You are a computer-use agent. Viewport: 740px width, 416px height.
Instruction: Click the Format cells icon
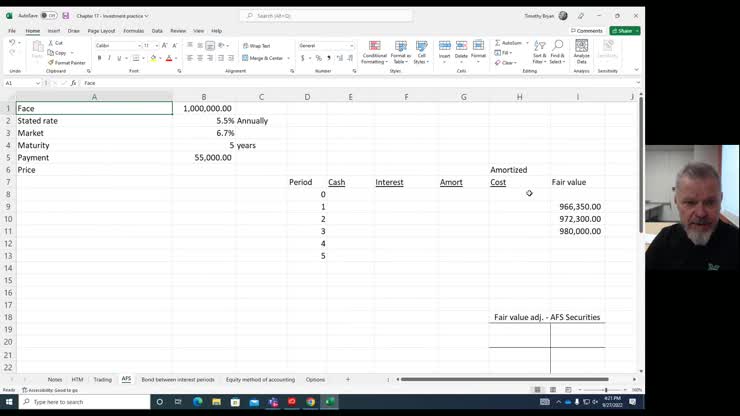[x=478, y=46]
